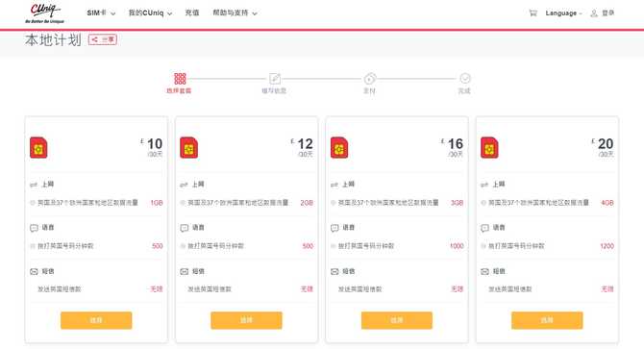Select the £12 plan button

point(246,320)
